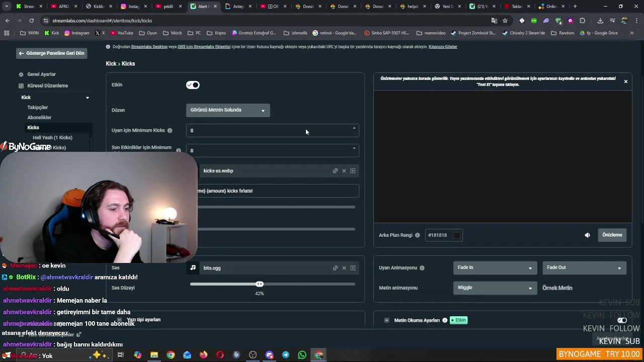Image resolution: width=644 pixels, height=362 pixels.
Task: Open Fade In animation dropdown
Action: pyautogui.click(x=495, y=268)
